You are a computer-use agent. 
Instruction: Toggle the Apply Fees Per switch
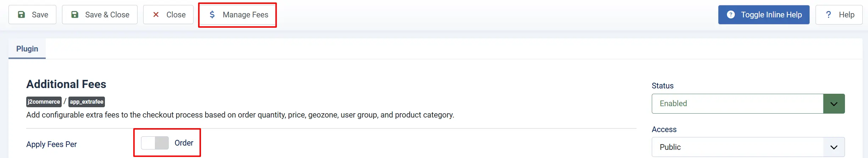tap(155, 143)
